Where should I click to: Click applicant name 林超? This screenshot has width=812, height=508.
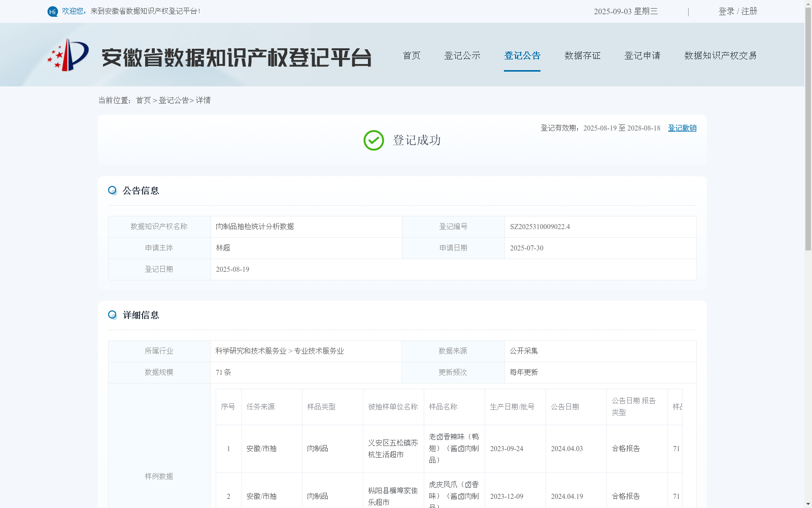(223, 248)
